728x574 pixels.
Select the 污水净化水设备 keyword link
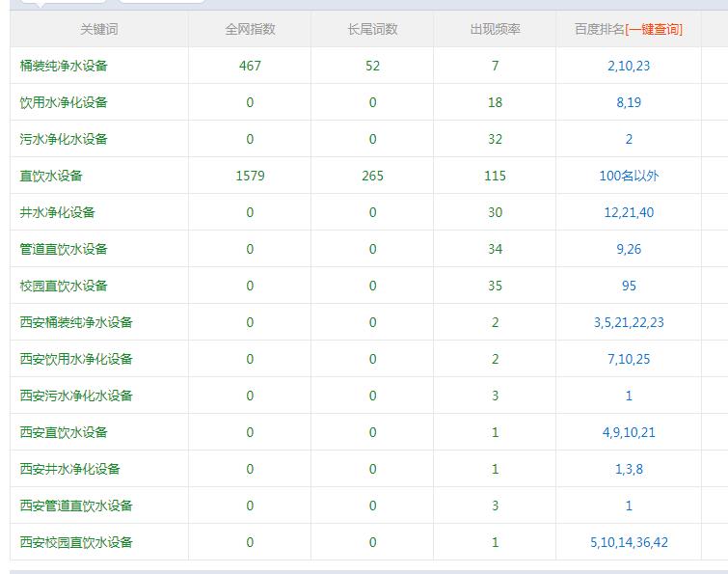coord(64,139)
